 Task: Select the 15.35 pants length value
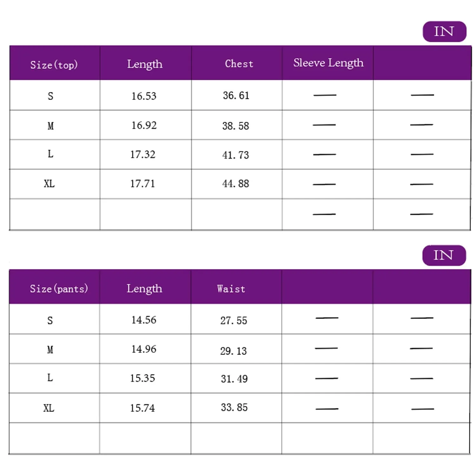pyautogui.click(x=142, y=378)
